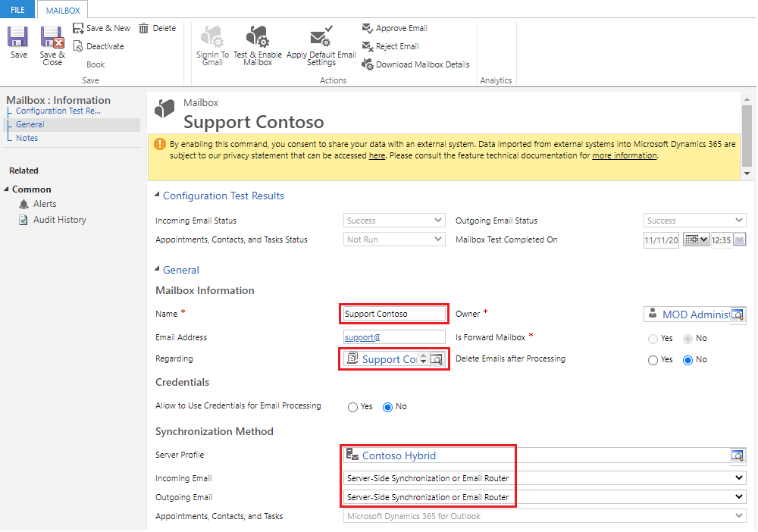
Task: Click the MOD Administrator user icon
Action: pyautogui.click(x=653, y=313)
